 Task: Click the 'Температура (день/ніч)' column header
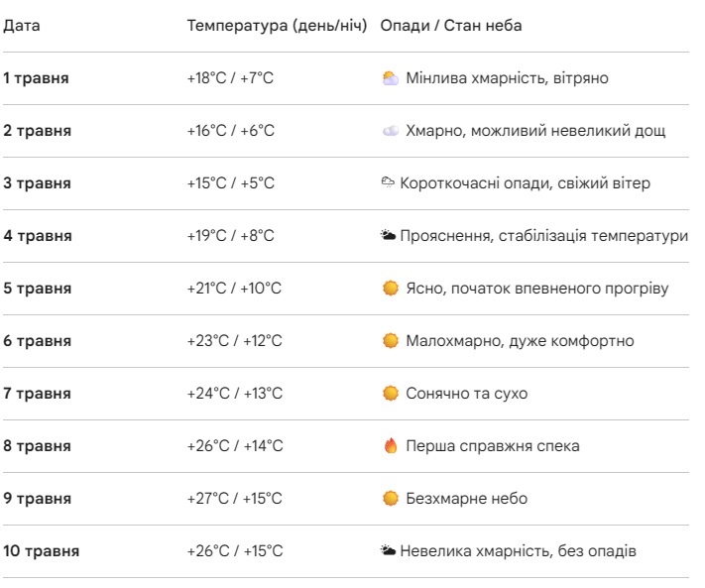pyautogui.click(x=279, y=26)
